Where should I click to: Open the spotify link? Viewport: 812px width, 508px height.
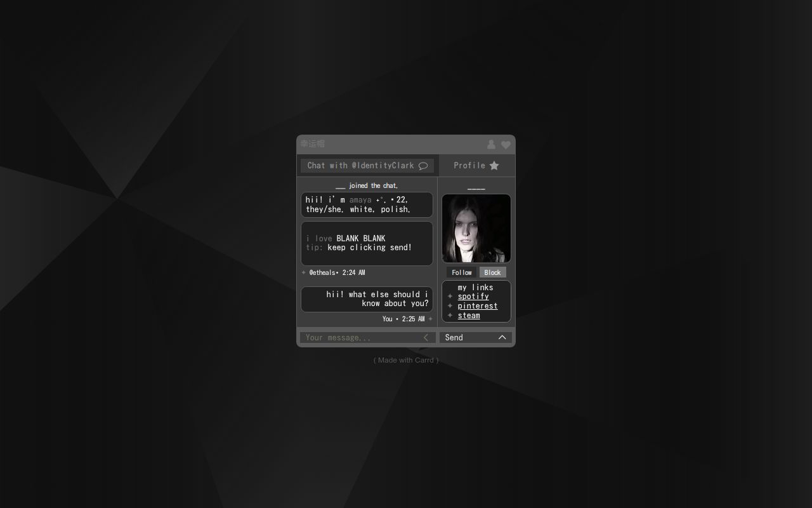point(473,297)
